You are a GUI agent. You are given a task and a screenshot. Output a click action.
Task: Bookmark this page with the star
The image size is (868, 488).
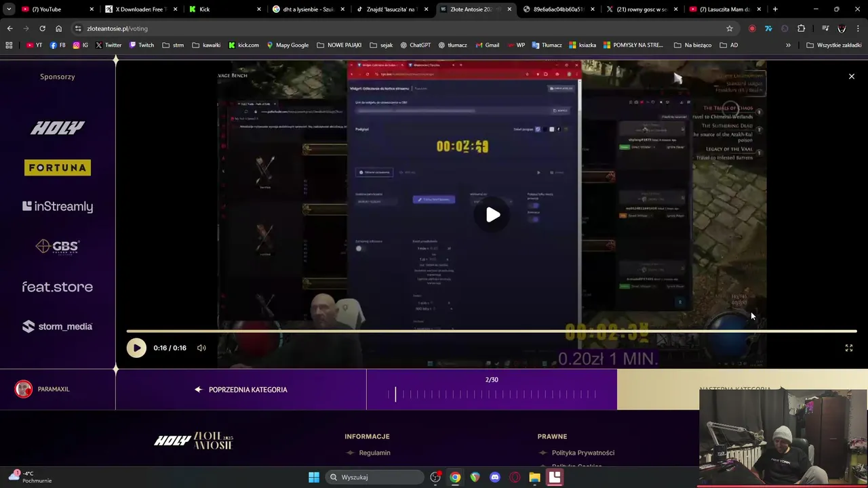click(x=730, y=28)
